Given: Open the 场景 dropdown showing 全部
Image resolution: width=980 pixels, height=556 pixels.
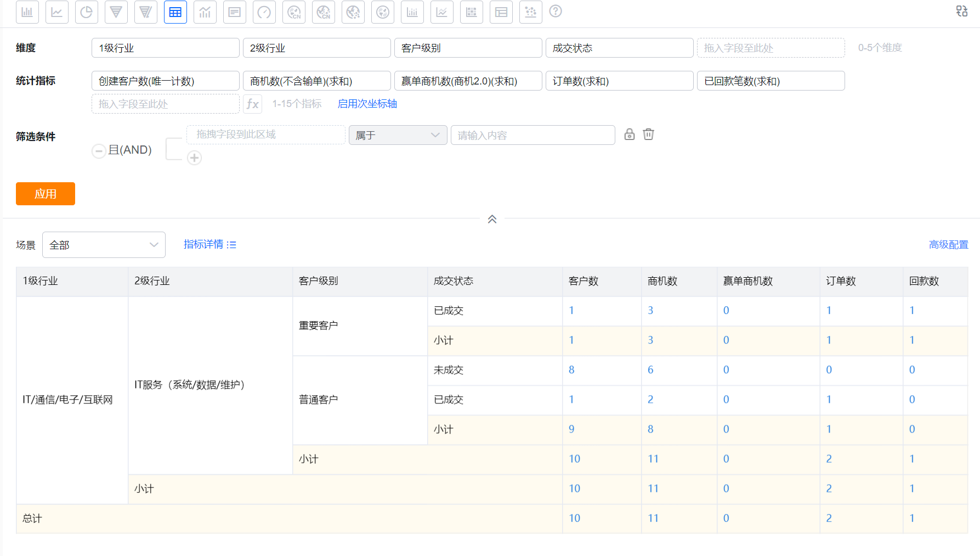Looking at the screenshot, I should [104, 244].
